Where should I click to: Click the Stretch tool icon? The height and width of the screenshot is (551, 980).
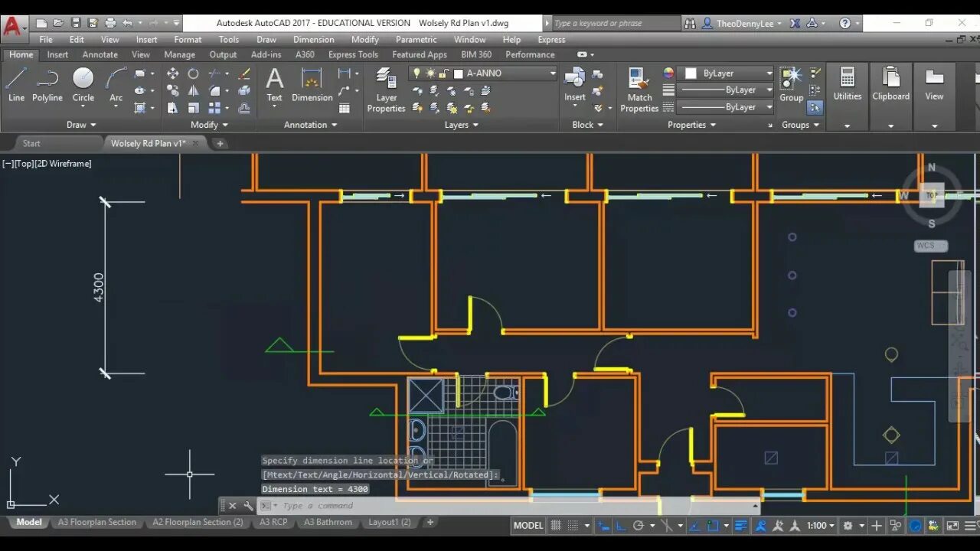click(x=172, y=109)
